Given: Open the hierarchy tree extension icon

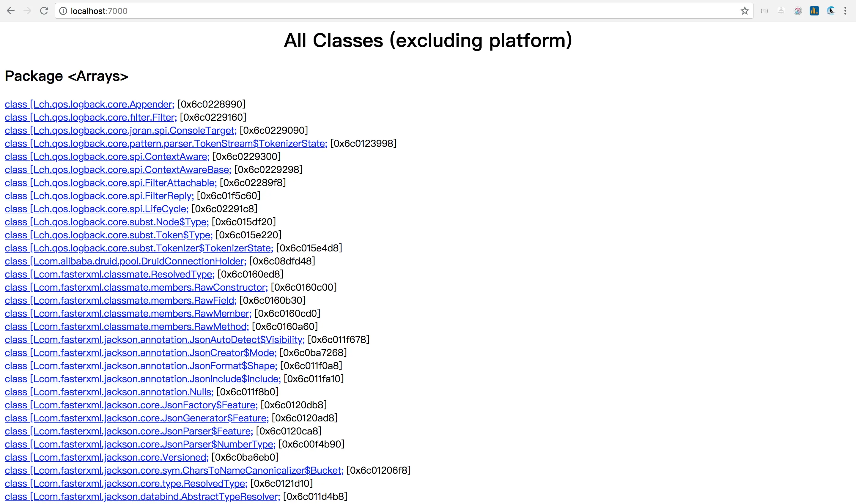Looking at the screenshot, I should pyautogui.click(x=781, y=11).
